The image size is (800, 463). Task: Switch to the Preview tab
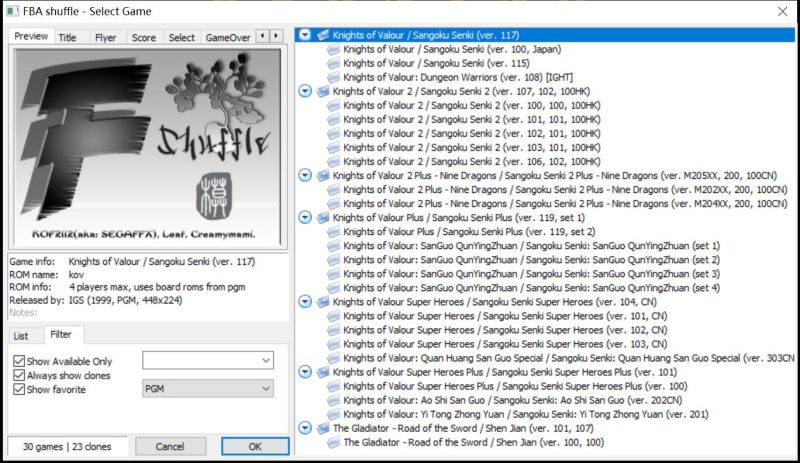pos(31,36)
